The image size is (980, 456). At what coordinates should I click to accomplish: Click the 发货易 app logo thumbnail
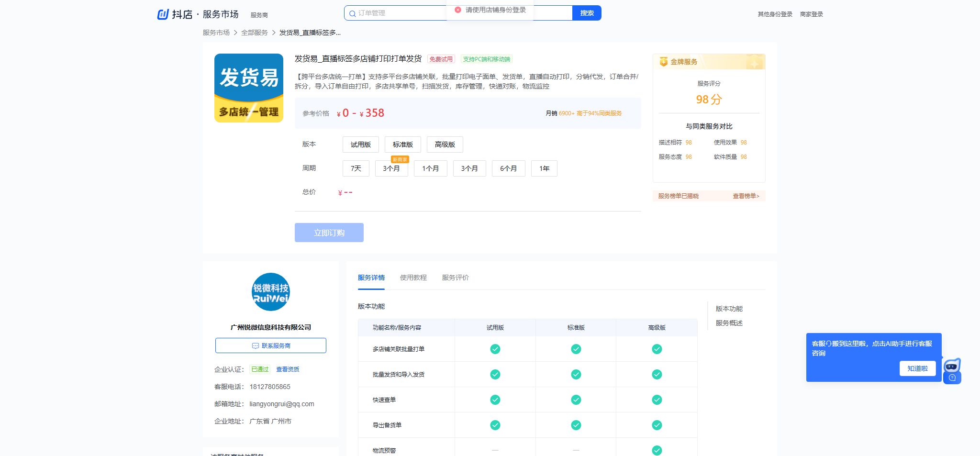point(249,88)
